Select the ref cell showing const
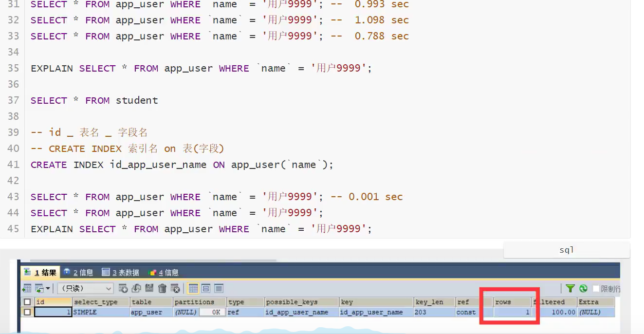 tap(474, 312)
